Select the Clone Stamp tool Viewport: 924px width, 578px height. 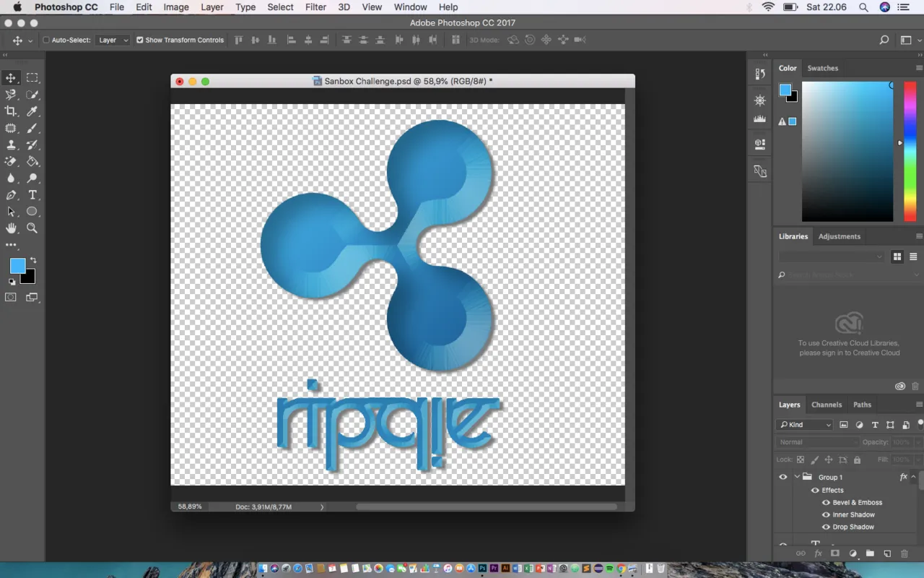pyautogui.click(x=11, y=144)
